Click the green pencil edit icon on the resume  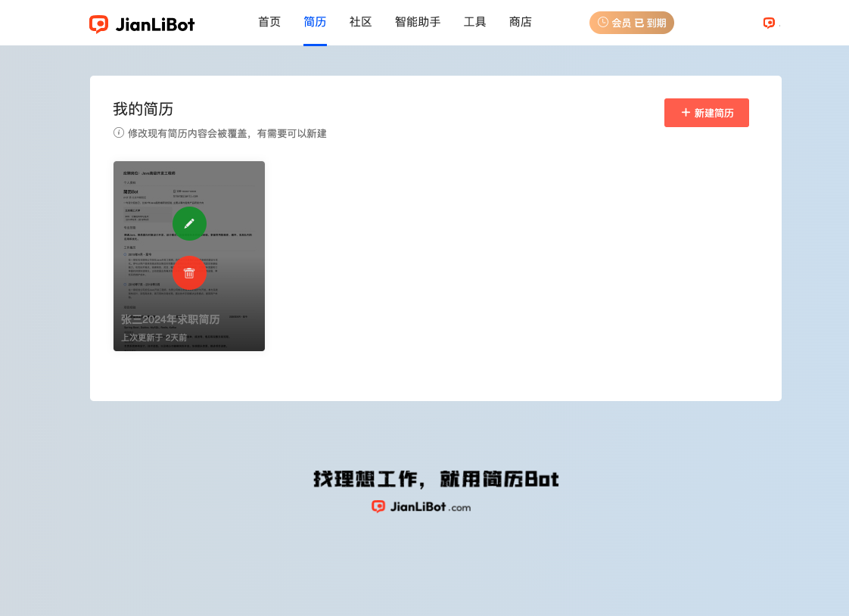click(189, 223)
